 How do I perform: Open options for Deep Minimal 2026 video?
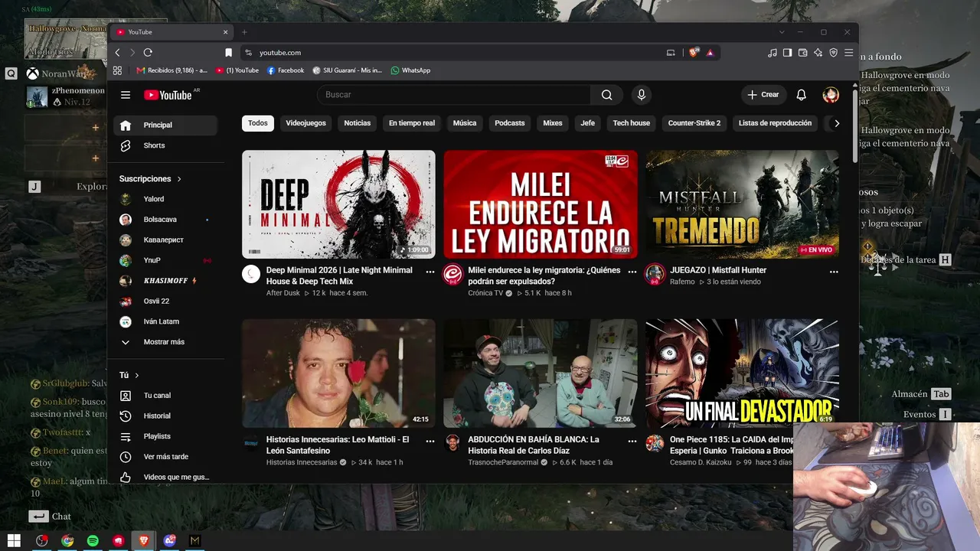(430, 271)
